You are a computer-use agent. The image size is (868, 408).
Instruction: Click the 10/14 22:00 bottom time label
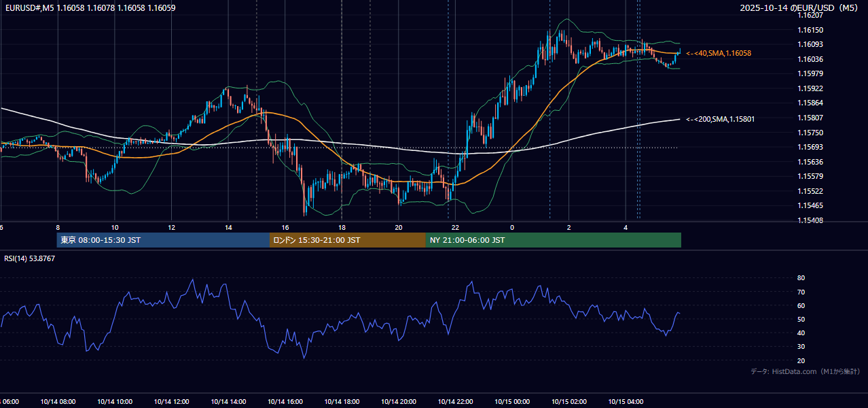pos(455,401)
